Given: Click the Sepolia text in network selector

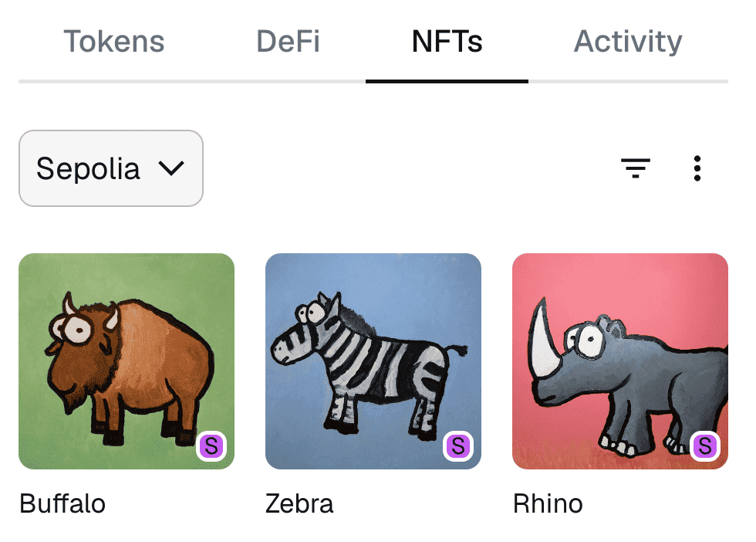Looking at the screenshot, I should pos(88,168).
